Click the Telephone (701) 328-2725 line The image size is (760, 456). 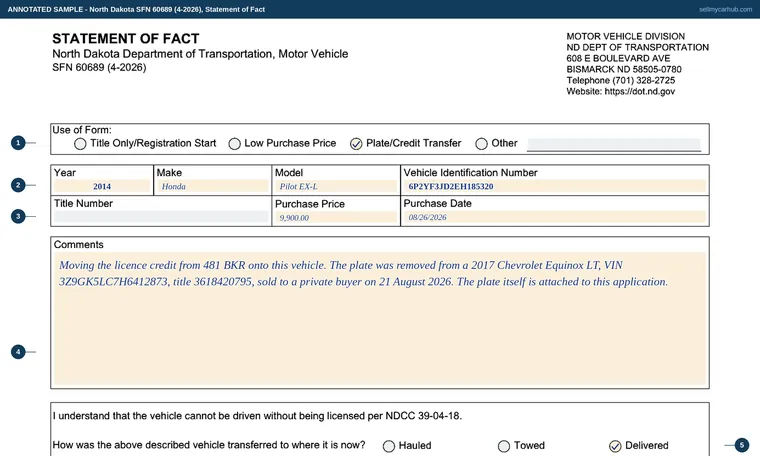tap(620, 80)
